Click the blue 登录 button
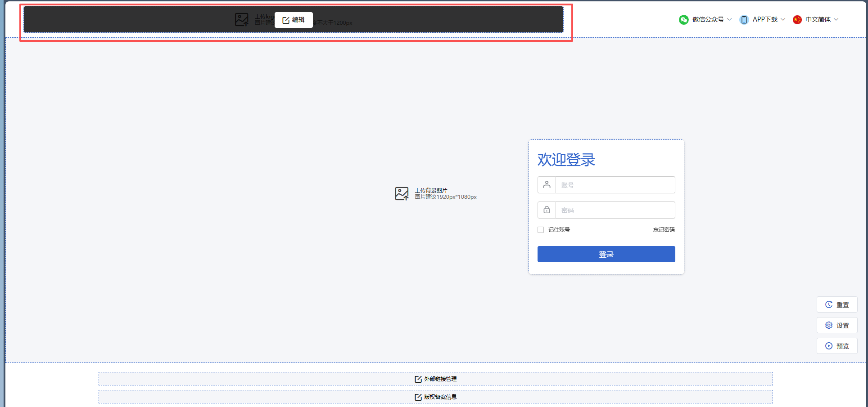The width and height of the screenshot is (868, 407). pos(606,254)
